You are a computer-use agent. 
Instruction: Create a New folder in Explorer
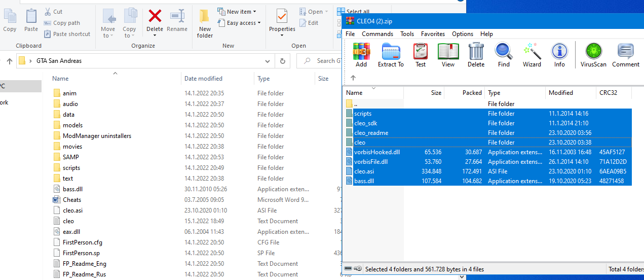point(205,23)
